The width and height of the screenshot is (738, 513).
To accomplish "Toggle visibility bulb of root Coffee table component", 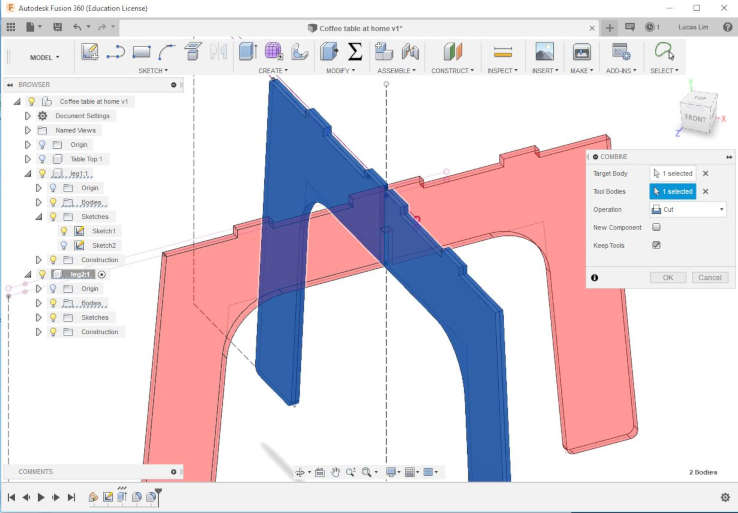I will (x=31, y=101).
